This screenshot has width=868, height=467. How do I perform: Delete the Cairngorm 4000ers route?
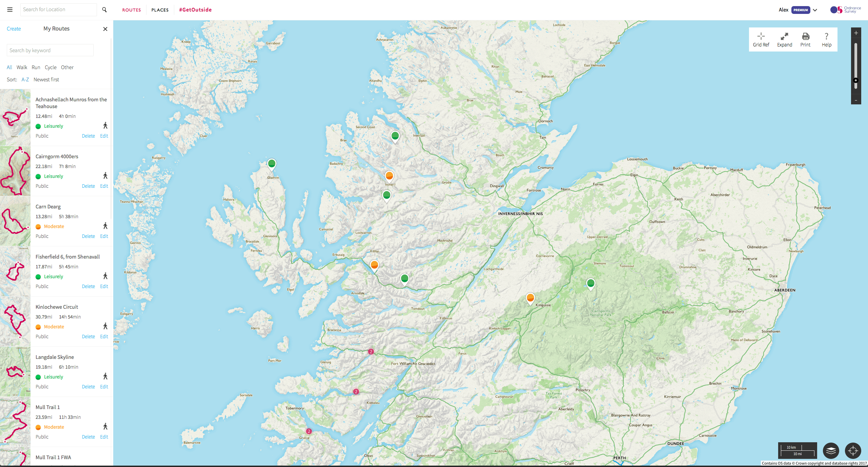click(88, 186)
